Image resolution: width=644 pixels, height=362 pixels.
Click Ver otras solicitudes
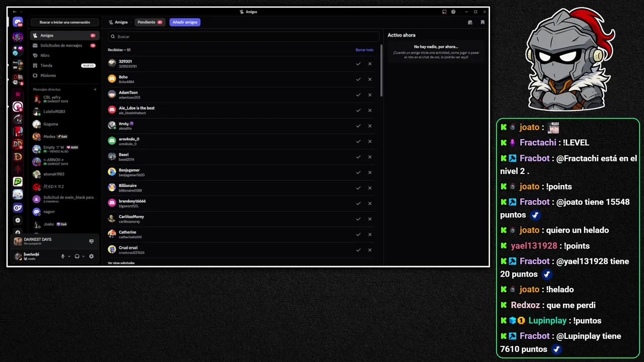point(121,263)
